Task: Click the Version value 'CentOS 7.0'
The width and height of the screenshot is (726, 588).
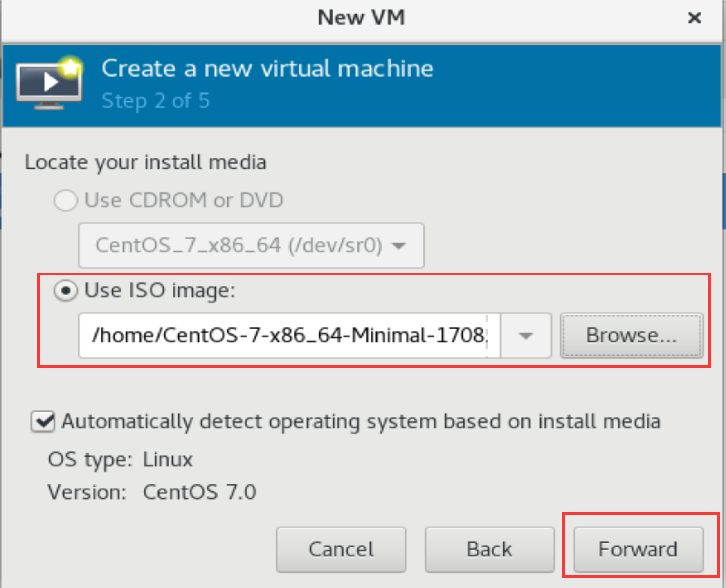Action: (x=200, y=492)
